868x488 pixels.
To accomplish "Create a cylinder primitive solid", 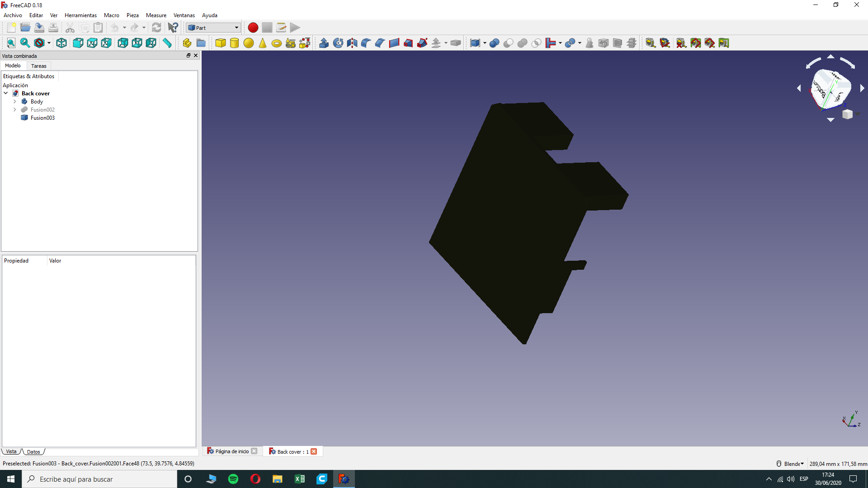I will pyautogui.click(x=234, y=43).
